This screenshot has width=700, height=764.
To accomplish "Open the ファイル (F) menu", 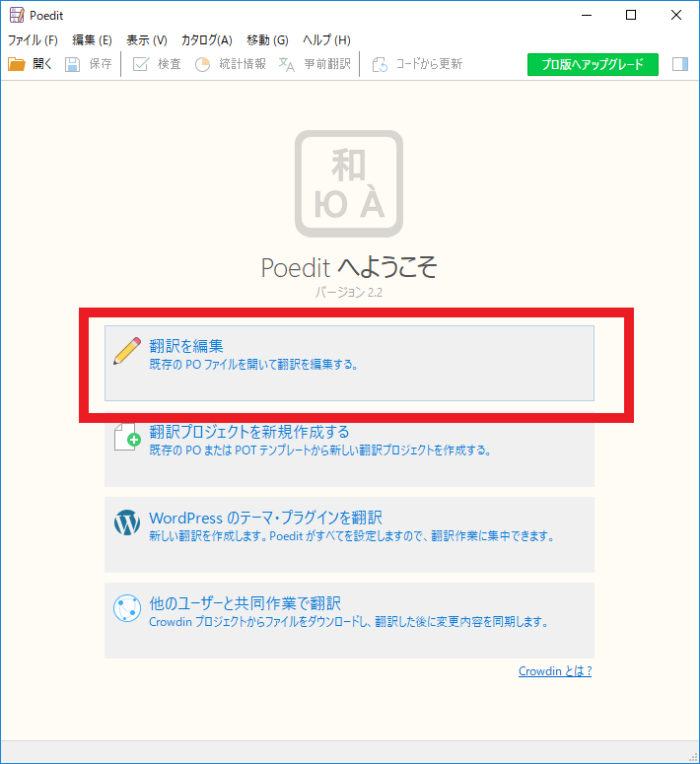I will point(33,40).
